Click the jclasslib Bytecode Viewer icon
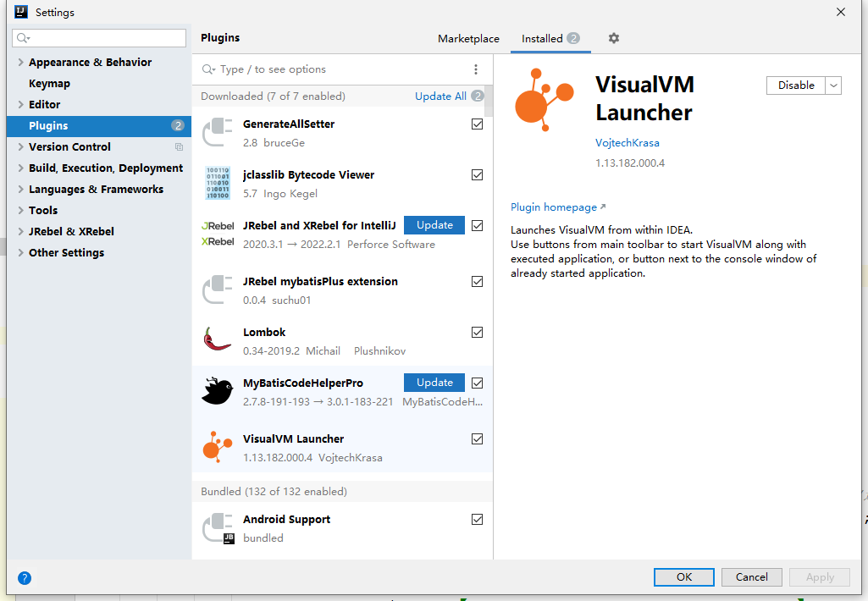The width and height of the screenshot is (868, 601). pos(218,183)
